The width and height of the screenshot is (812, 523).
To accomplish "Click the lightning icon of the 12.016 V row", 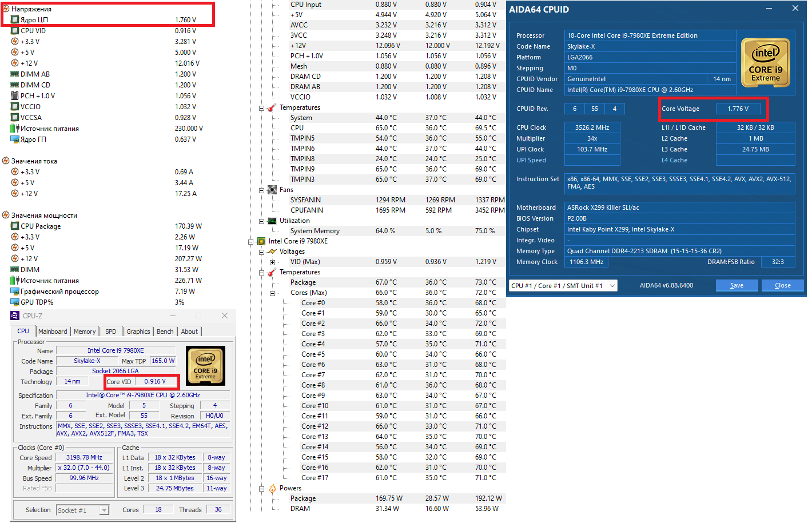I will pos(15,63).
